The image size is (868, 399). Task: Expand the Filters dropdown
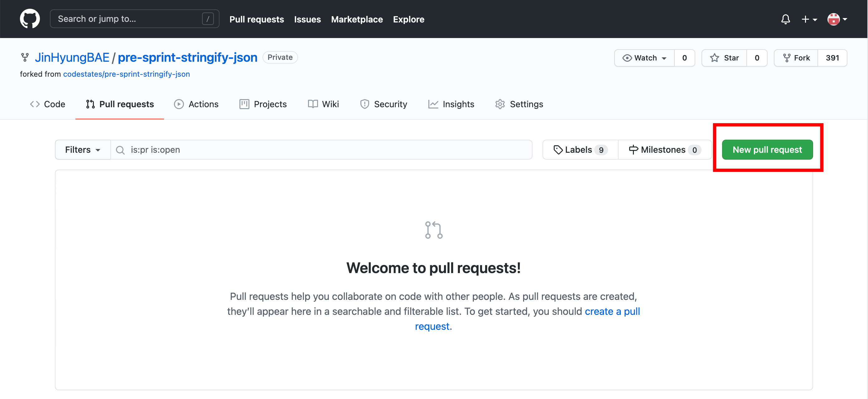point(83,150)
